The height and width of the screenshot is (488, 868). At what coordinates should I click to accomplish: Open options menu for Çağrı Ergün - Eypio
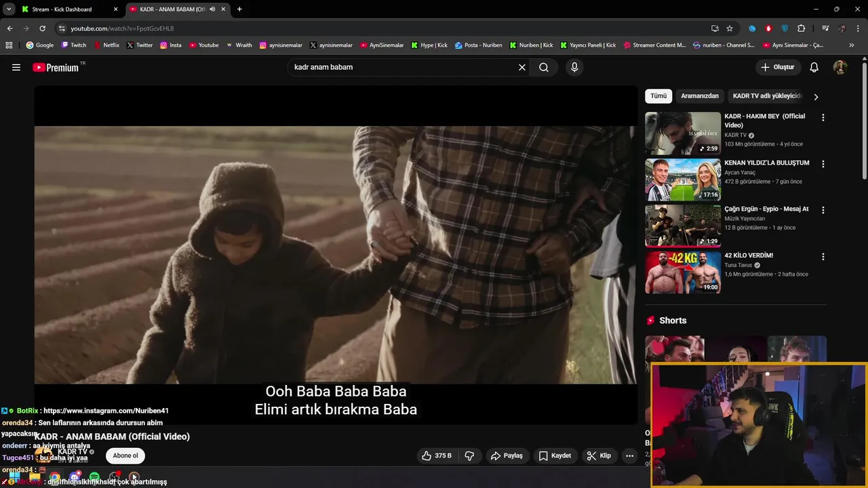[823, 210]
